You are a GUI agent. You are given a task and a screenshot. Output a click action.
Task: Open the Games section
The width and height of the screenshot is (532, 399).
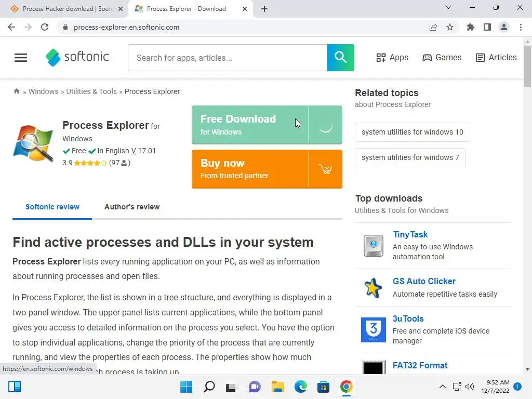tap(442, 57)
